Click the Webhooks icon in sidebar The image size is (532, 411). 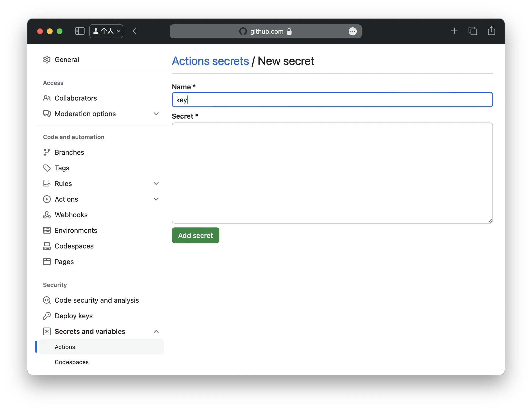(x=47, y=215)
